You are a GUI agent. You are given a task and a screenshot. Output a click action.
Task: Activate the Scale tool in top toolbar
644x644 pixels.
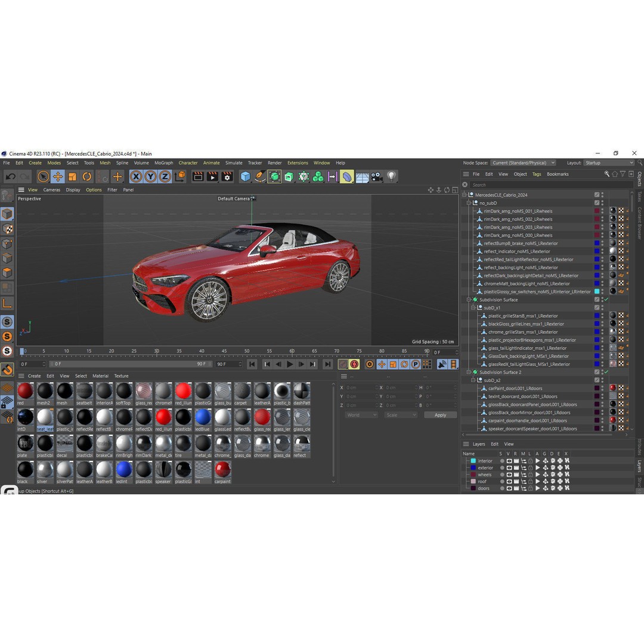[73, 177]
